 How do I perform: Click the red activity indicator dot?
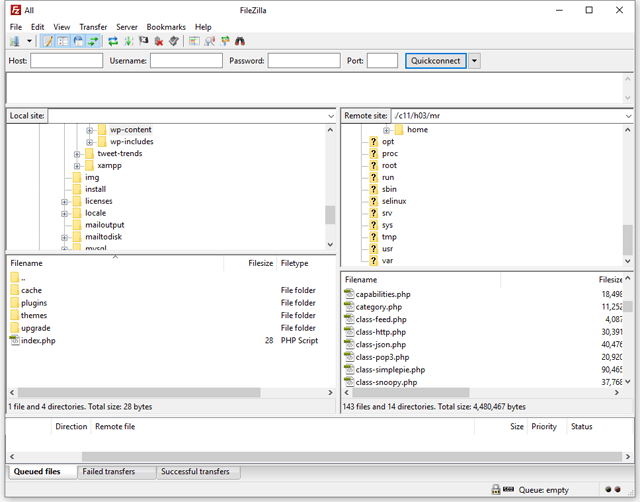point(618,489)
